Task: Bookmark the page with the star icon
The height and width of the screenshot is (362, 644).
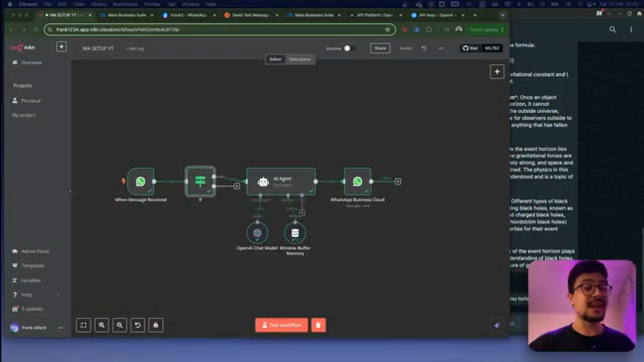Action: tap(387, 30)
